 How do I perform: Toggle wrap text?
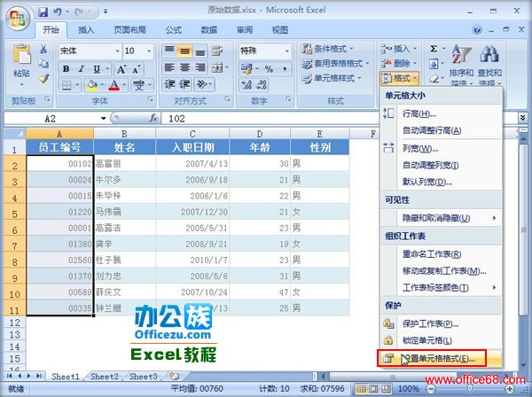pos(217,51)
